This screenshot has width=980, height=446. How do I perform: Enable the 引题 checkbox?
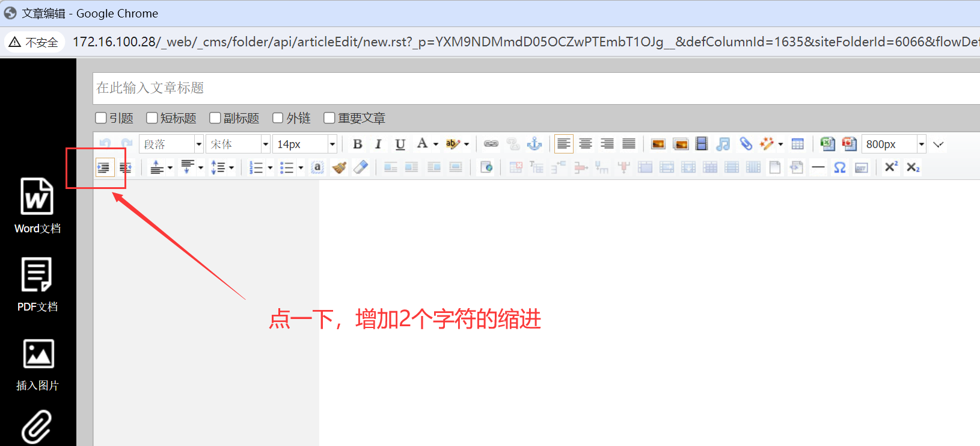point(101,118)
